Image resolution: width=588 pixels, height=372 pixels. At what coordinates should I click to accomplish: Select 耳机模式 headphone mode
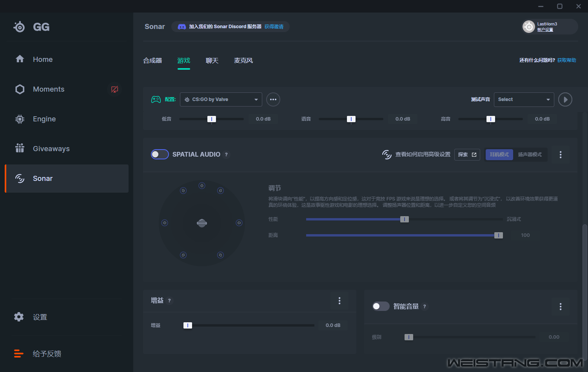coord(499,155)
